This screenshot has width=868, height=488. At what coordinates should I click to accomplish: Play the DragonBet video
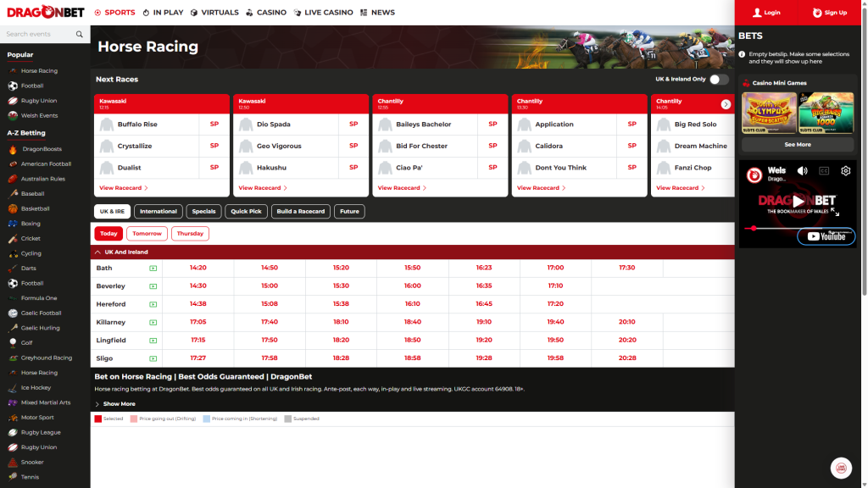click(x=798, y=202)
